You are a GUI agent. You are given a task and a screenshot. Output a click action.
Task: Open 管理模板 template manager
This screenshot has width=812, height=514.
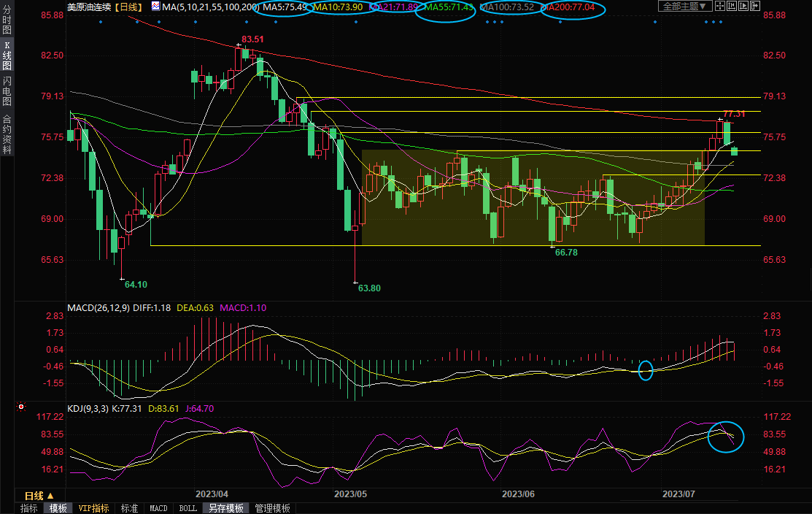272,508
